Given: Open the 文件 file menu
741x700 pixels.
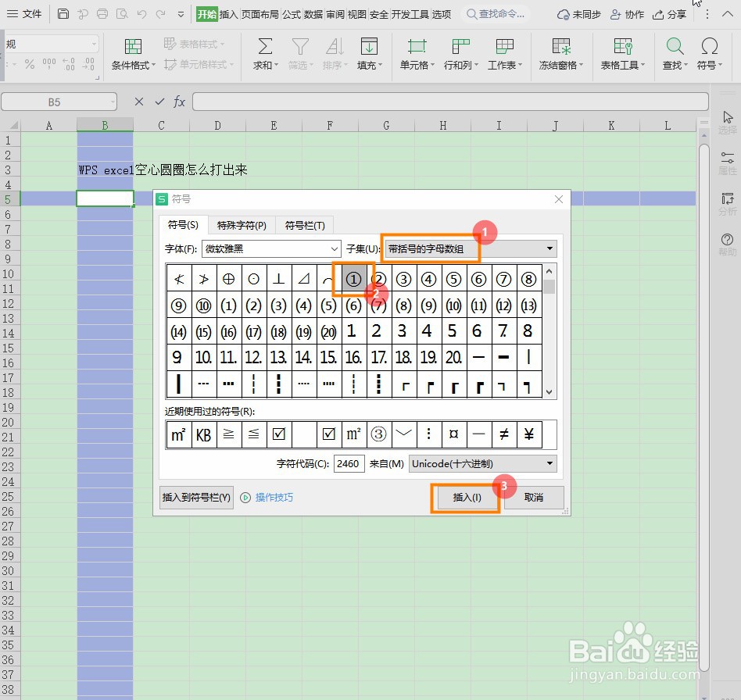Looking at the screenshot, I should (x=24, y=14).
